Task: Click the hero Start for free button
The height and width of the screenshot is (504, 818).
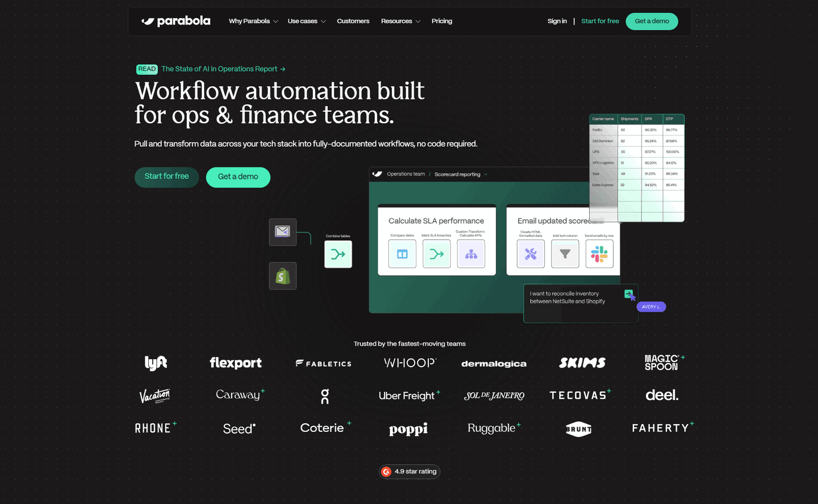Action: click(x=166, y=177)
